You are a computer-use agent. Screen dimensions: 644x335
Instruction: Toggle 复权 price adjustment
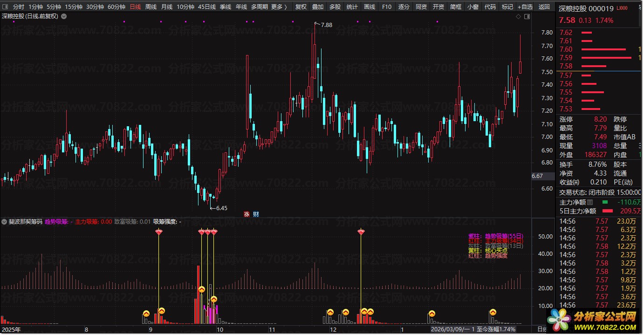click(301, 7)
